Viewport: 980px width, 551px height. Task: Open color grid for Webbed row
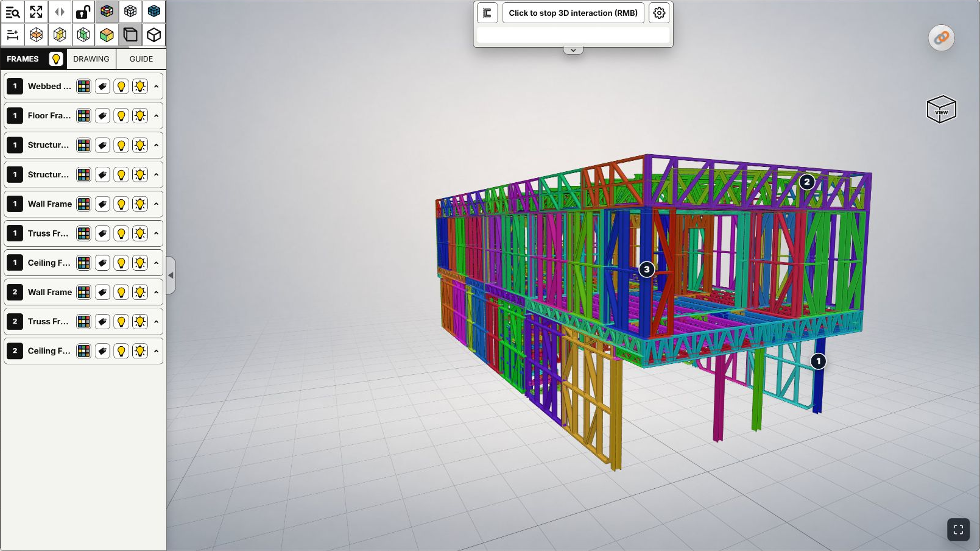(x=84, y=87)
